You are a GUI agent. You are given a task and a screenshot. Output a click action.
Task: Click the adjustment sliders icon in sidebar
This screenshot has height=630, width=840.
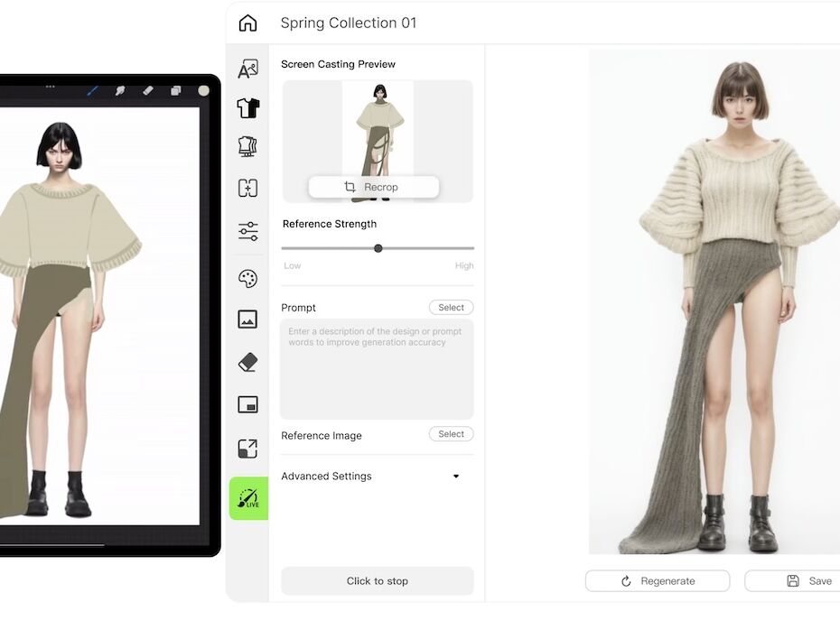[x=247, y=231]
